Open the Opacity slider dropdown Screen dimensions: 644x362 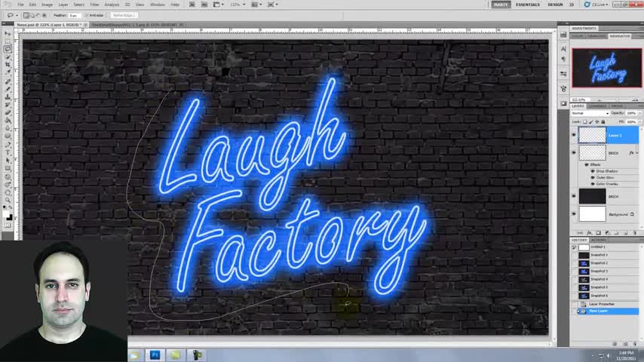(x=640, y=113)
